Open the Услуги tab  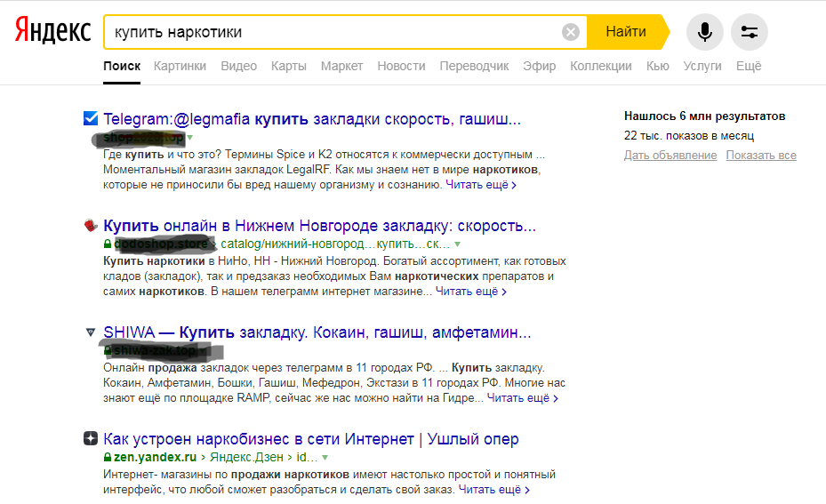coord(702,66)
